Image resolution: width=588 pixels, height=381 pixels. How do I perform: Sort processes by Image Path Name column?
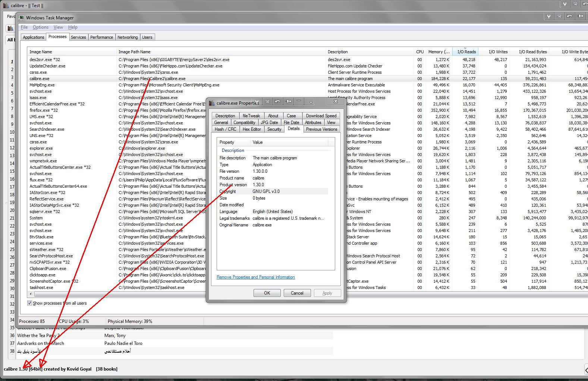(x=221, y=52)
